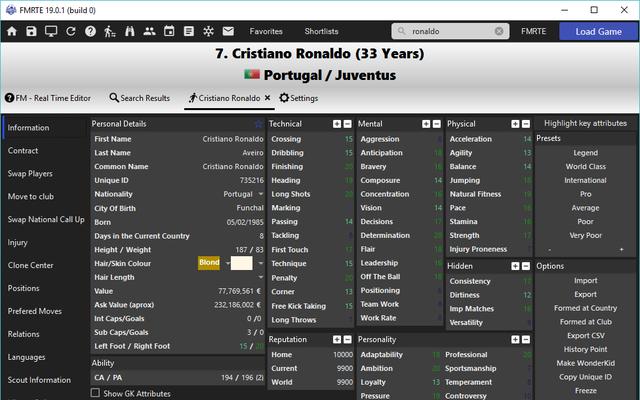Click the ronaldo search field
This screenshot has width=640, height=400.
[451, 31]
